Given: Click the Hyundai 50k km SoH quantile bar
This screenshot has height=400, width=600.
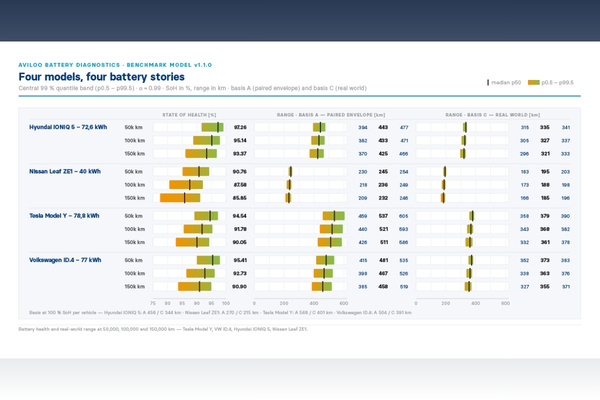Looking at the screenshot, I should click(x=212, y=127).
